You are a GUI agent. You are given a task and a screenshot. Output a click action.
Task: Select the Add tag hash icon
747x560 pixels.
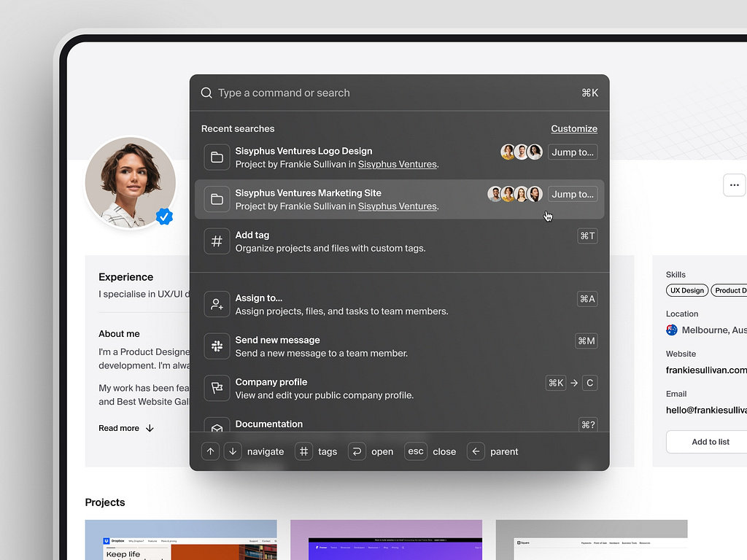[x=217, y=241]
